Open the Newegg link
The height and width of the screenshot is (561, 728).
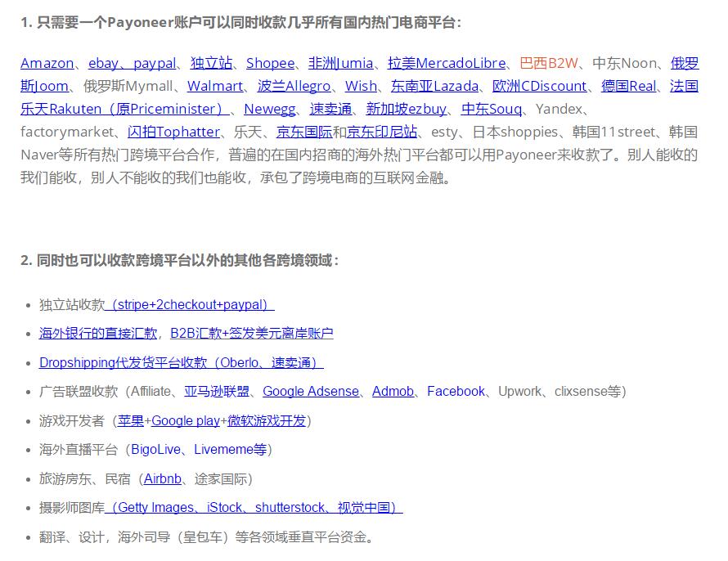point(270,109)
